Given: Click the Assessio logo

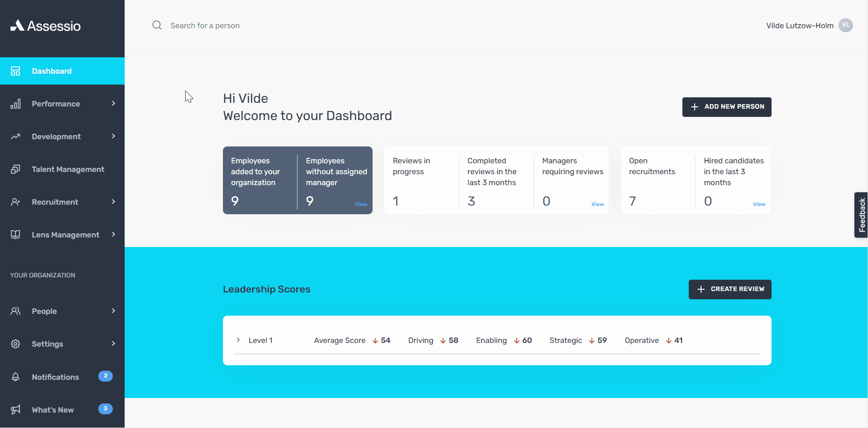Looking at the screenshot, I should [45, 25].
